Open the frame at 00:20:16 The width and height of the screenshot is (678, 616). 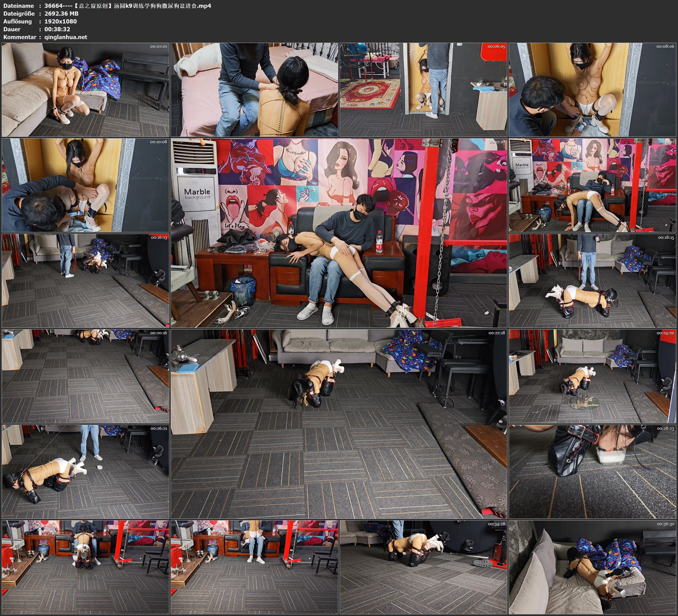(x=85, y=376)
